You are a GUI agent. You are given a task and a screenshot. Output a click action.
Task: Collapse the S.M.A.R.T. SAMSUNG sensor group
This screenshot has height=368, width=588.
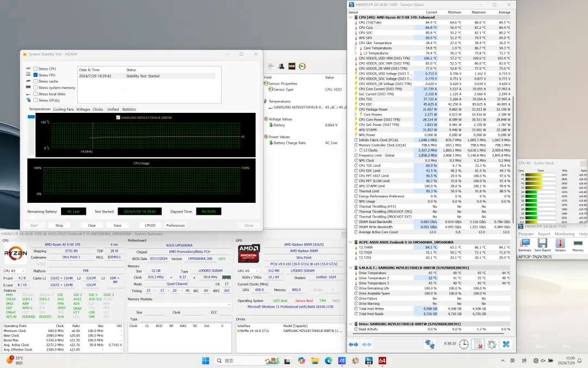click(351, 268)
